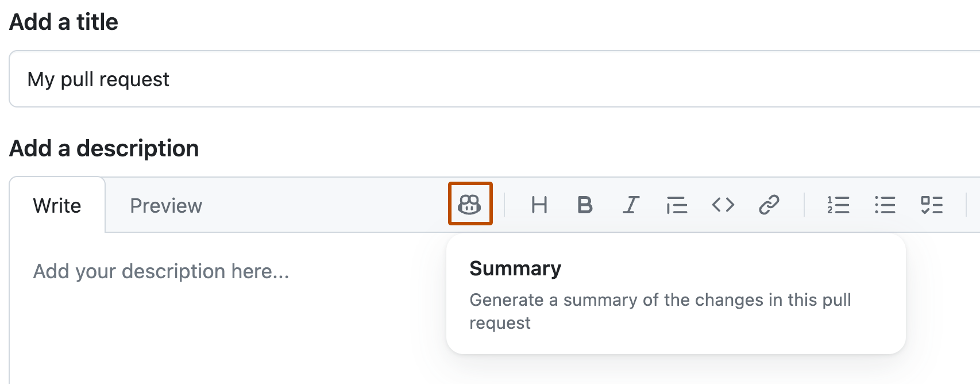Insert a task list
Viewport: 980px width, 384px height.
[x=932, y=205]
